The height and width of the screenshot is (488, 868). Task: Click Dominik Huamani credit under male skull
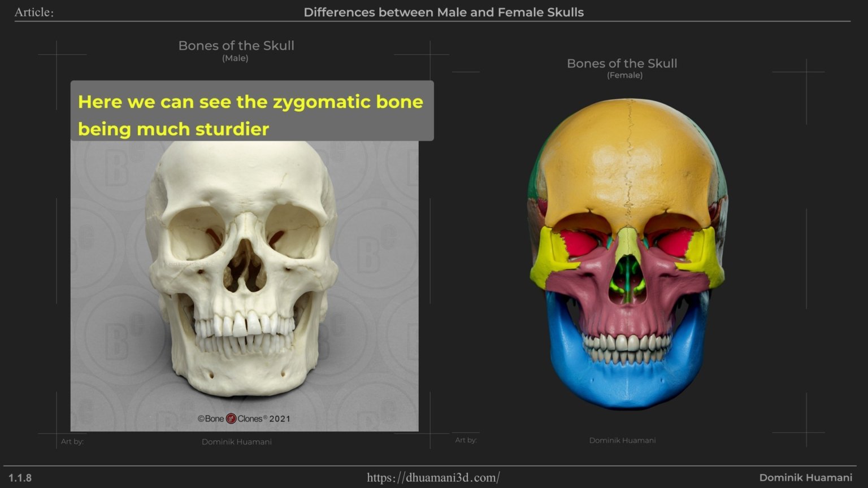coord(236,442)
